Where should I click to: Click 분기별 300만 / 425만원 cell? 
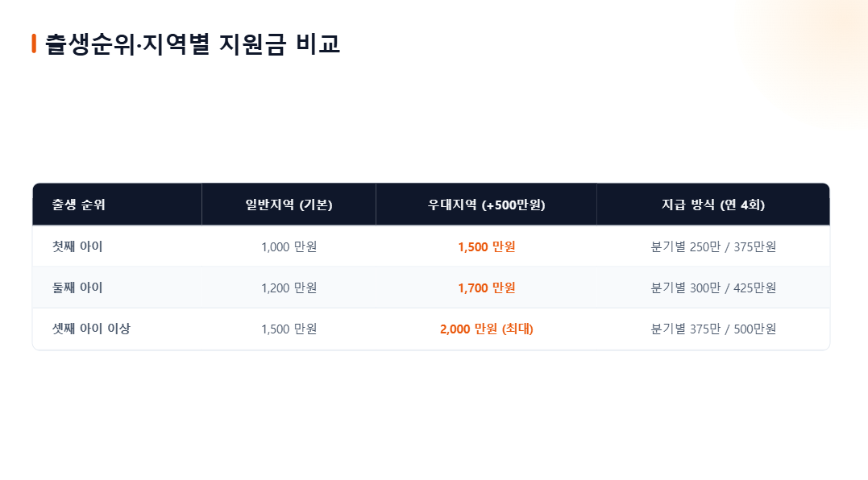pos(713,288)
